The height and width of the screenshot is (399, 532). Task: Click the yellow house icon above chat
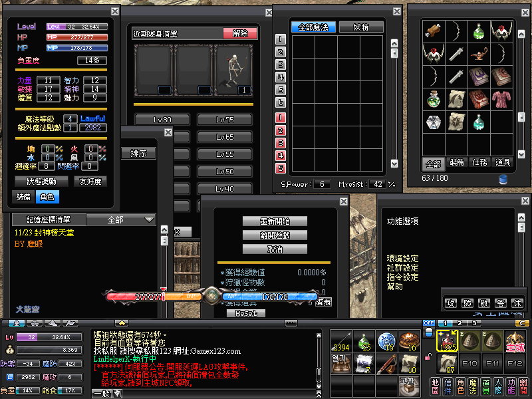coord(122,323)
